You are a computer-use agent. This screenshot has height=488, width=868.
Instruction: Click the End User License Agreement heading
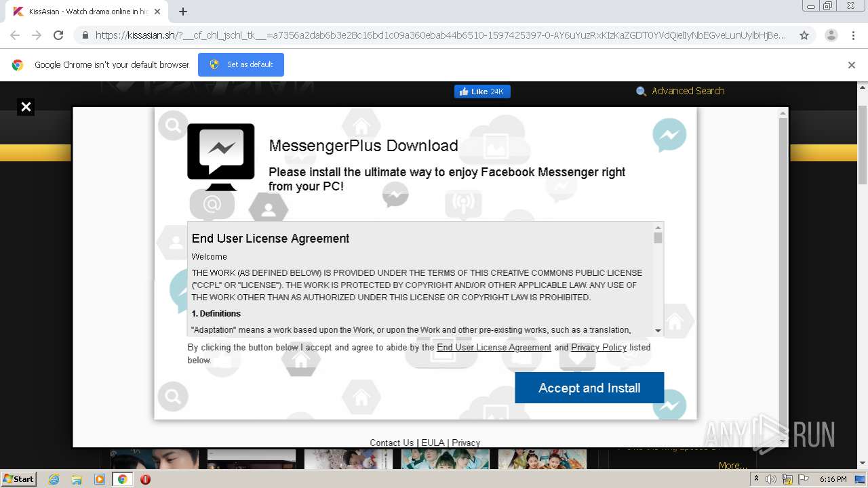point(271,239)
